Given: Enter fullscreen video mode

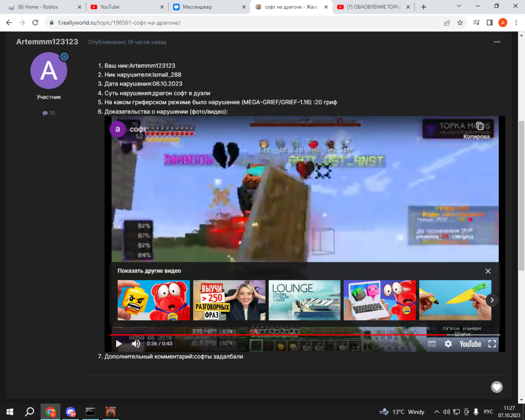Looking at the screenshot, I should click(x=492, y=344).
